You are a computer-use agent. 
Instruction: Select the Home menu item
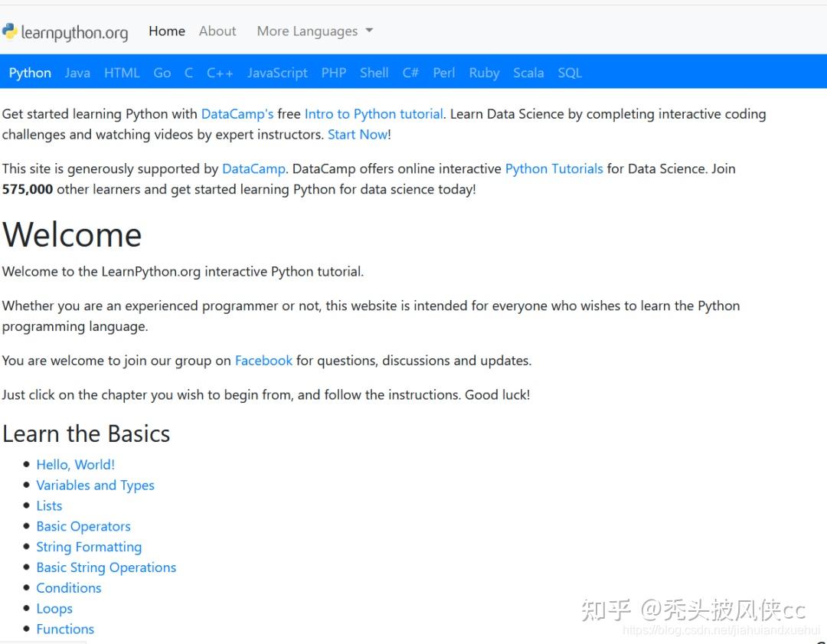pos(166,31)
